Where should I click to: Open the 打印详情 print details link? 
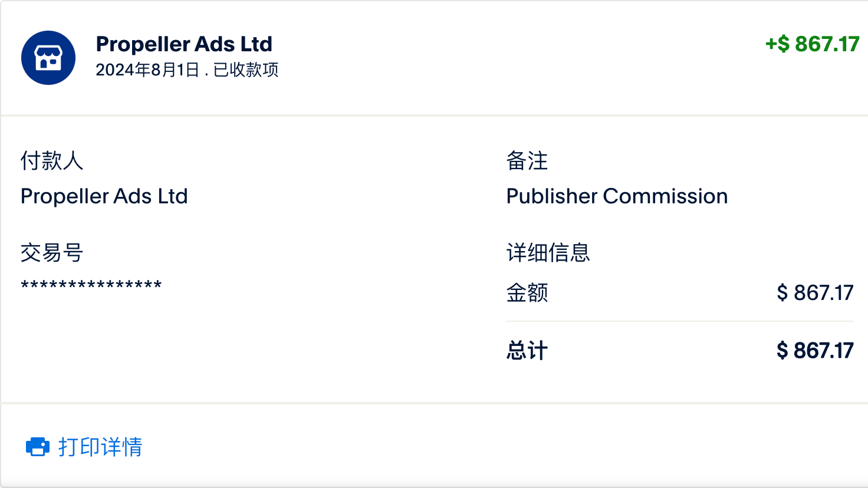click(100, 447)
